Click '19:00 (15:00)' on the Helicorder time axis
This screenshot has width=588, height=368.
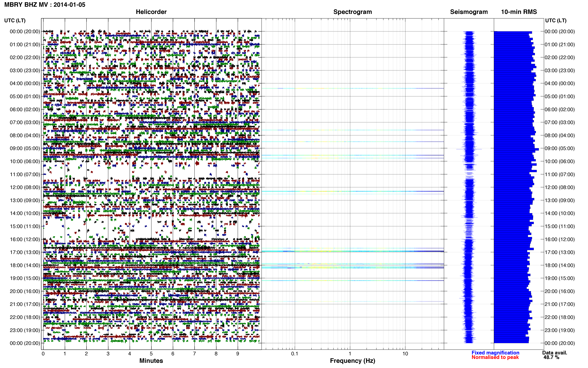(25, 278)
